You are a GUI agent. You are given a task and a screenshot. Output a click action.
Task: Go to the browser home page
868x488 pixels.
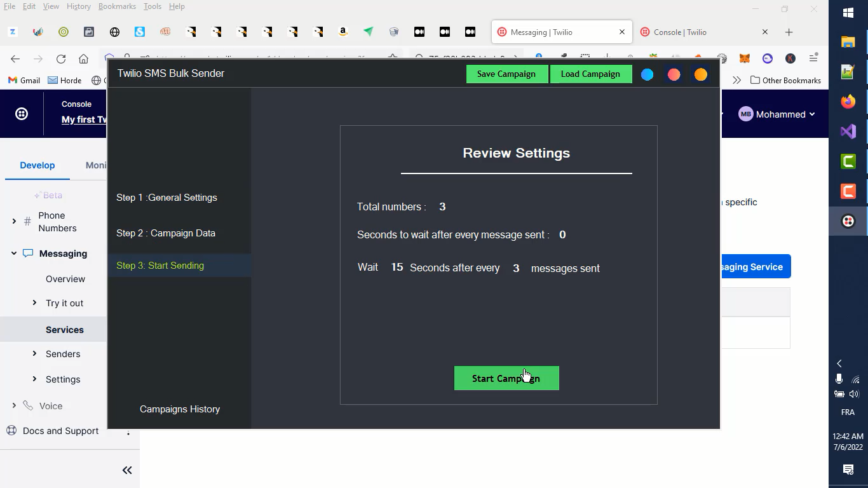pyautogui.click(x=83, y=58)
